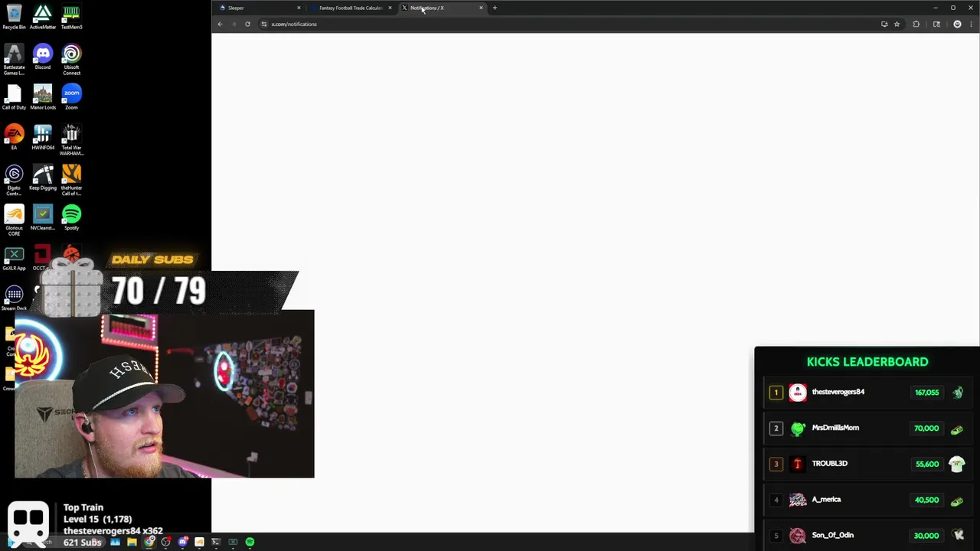Screen dimensions: 980x551
Task: Click MrsDmillsMom leaderboard entry
Action: coord(867,429)
